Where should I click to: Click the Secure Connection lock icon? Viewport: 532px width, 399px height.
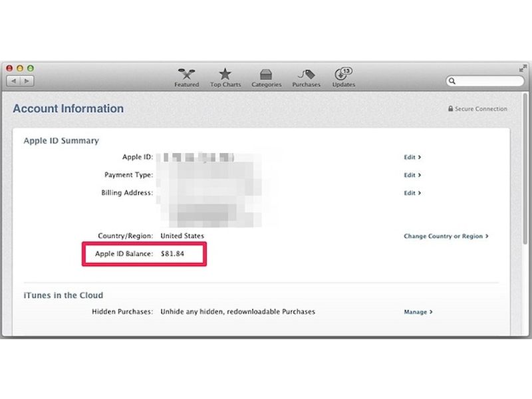click(x=450, y=108)
